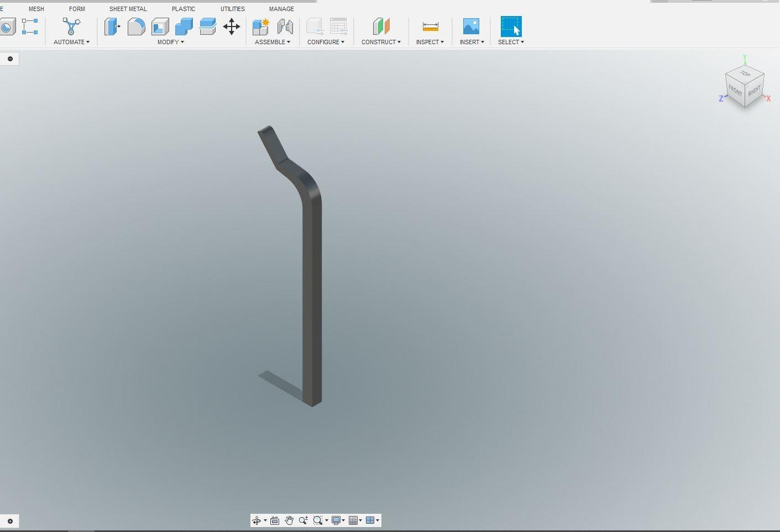Select the Move/Copy tool
Viewport: 780px width, 532px height.
231,26
